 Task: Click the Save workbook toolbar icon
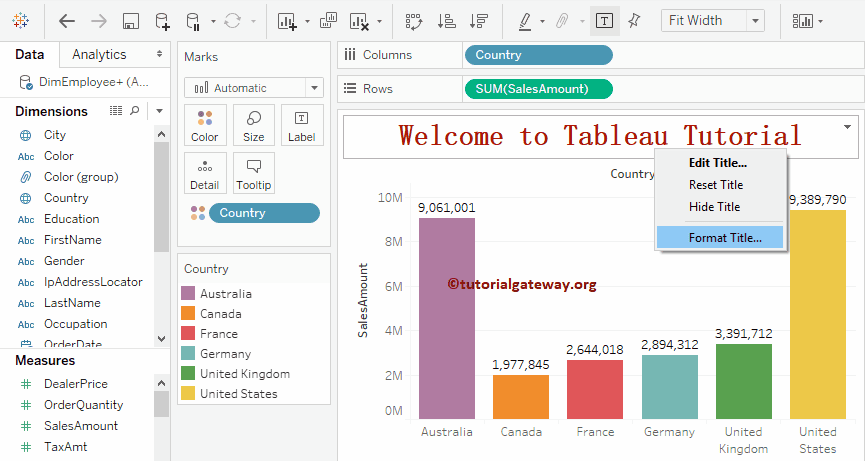(130, 21)
